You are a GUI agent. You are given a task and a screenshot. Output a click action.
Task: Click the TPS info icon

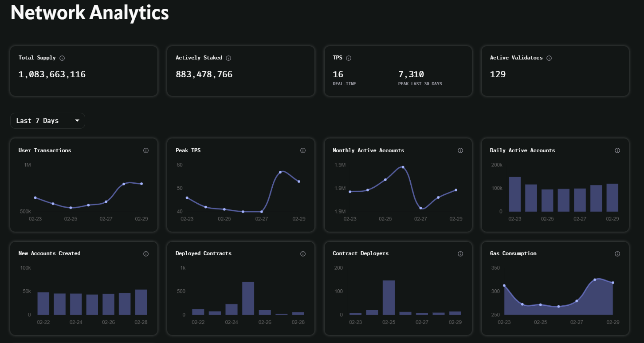point(349,58)
